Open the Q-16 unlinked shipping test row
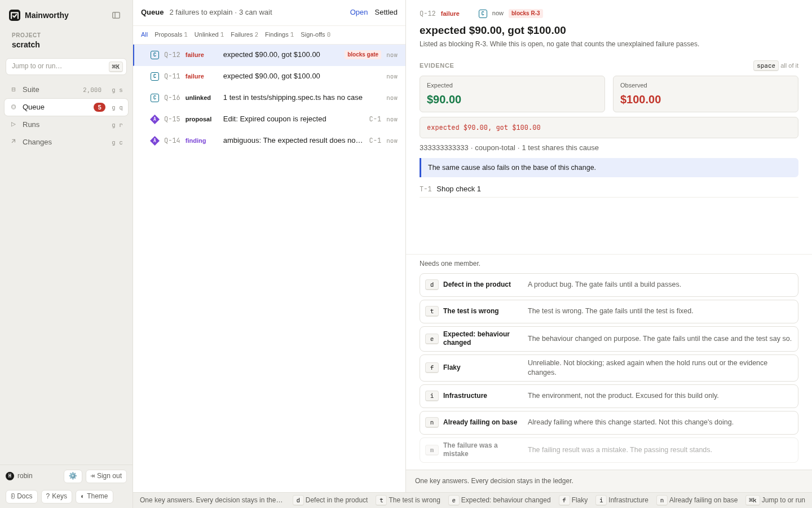Image resolution: width=812 pixels, height=508 pixels. click(270, 98)
